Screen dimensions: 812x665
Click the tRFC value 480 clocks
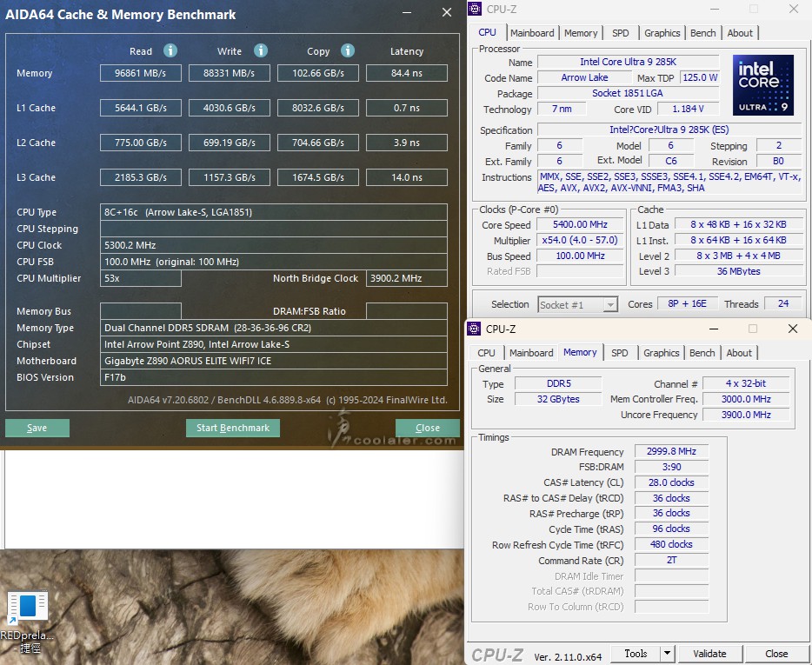click(671, 544)
